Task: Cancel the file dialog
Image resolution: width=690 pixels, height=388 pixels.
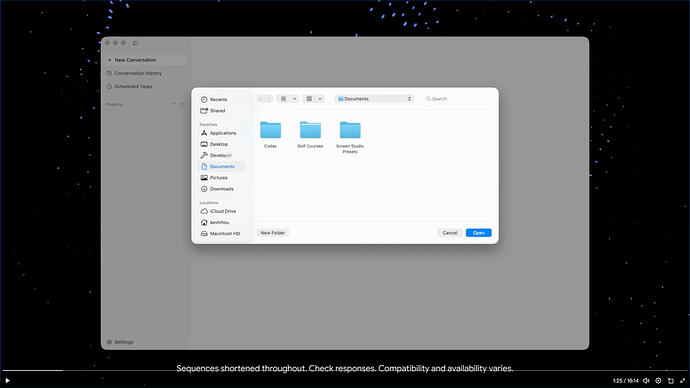Action: click(450, 233)
